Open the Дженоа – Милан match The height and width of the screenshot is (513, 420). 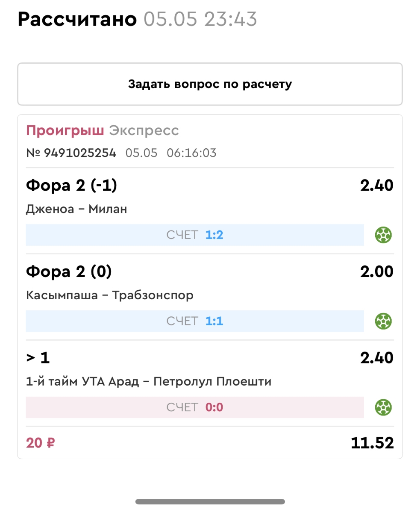click(76, 209)
